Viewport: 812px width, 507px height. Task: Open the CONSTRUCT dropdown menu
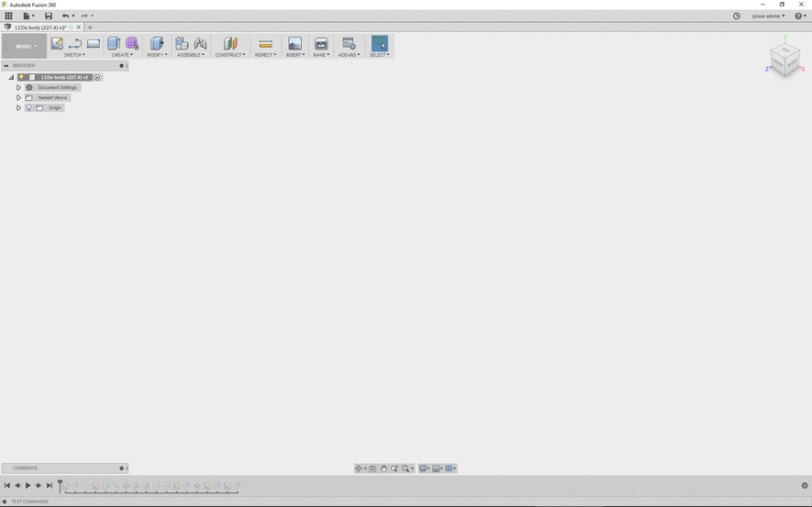[230, 55]
